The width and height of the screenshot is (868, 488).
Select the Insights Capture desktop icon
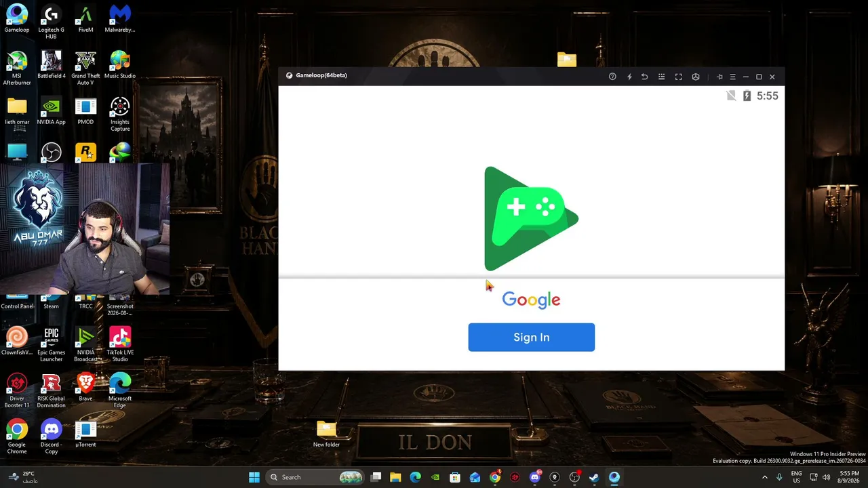point(120,114)
